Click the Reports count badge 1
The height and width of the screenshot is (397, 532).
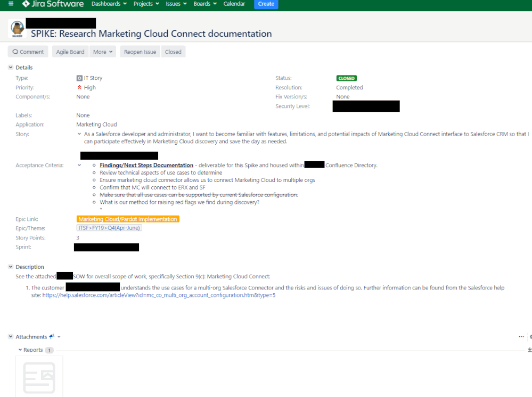tap(49, 350)
